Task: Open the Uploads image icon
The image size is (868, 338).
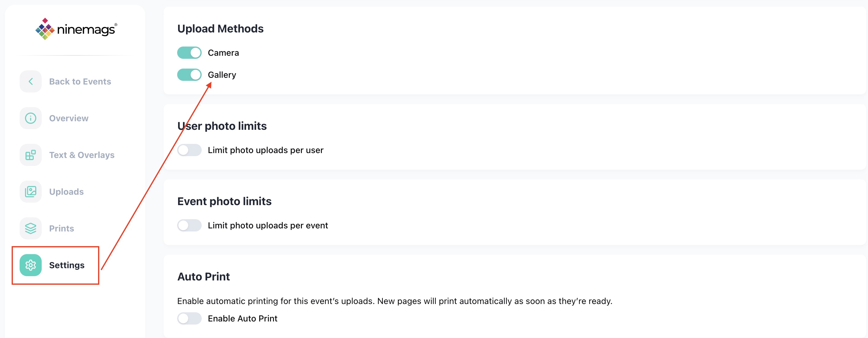Action: tap(31, 192)
